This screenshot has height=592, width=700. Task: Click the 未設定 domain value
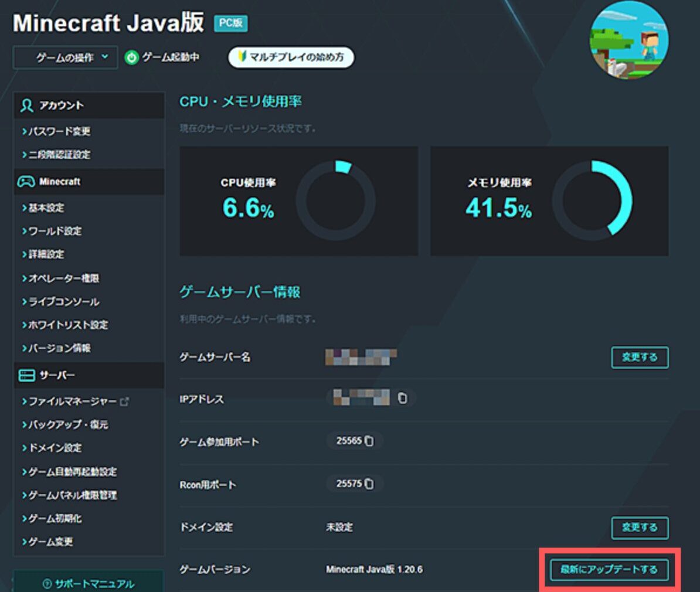coord(339,528)
